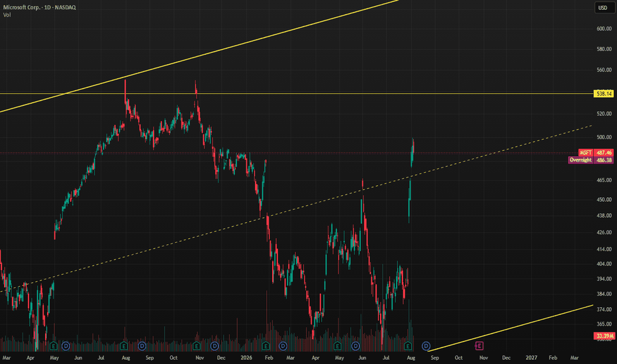Click the 465.00 price axis label
Viewport: 617px width, 364px height.
(x=604, y=180)
